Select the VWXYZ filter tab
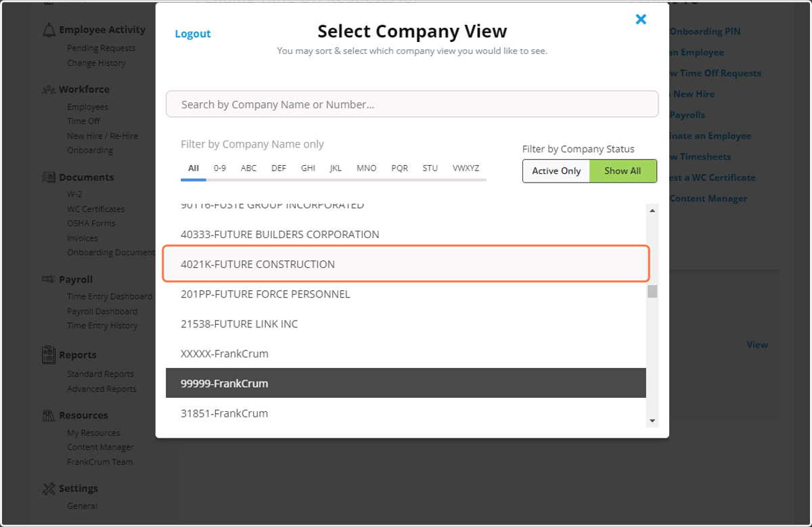Screen dimensions: 812x527 pyautogui.click(x=466, y=168)
